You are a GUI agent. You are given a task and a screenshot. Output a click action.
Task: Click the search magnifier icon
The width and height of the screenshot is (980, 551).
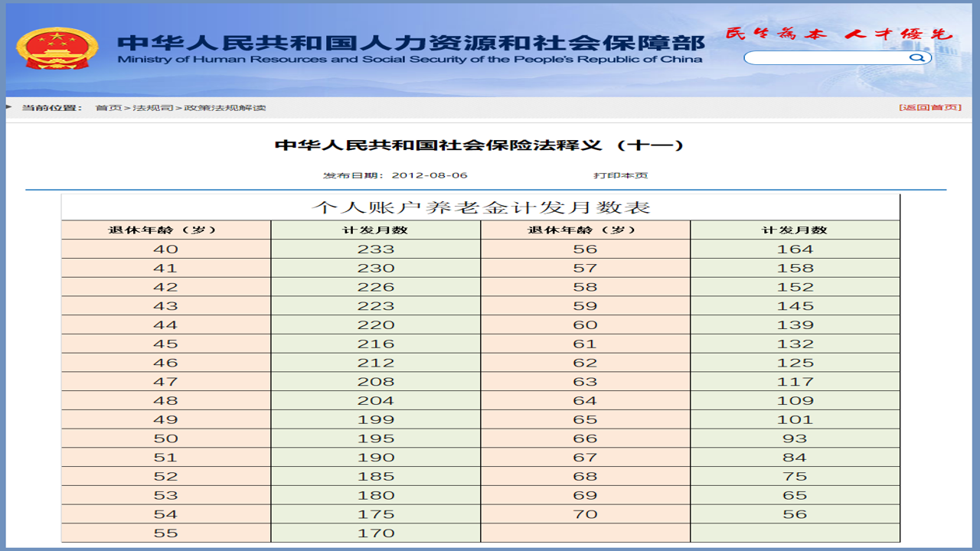916,58
